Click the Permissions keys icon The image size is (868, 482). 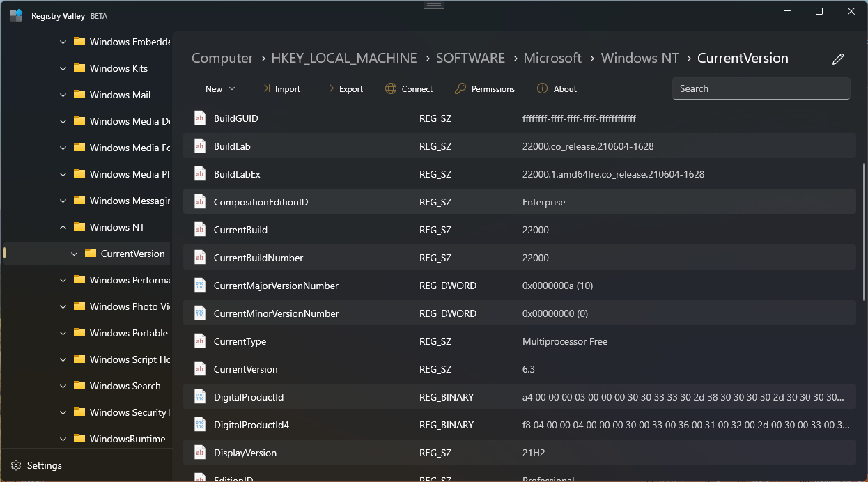460,88
